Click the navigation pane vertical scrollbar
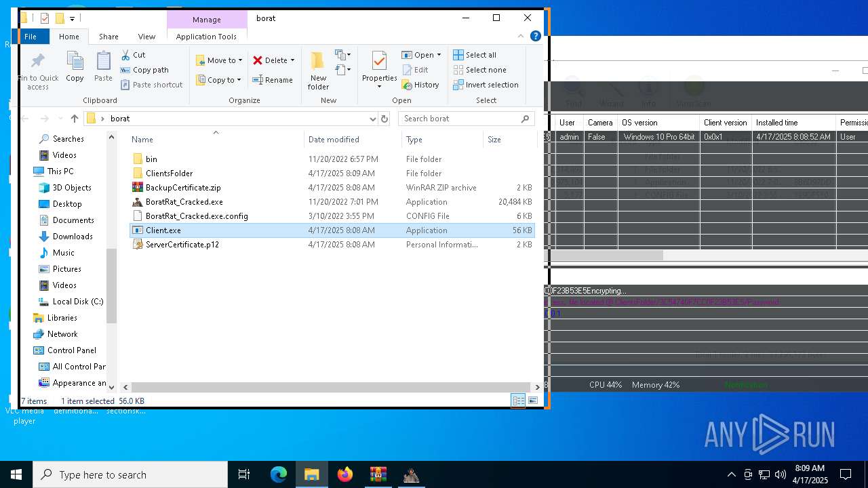Viewport: 868px width, 488px height. coord(112,285)
